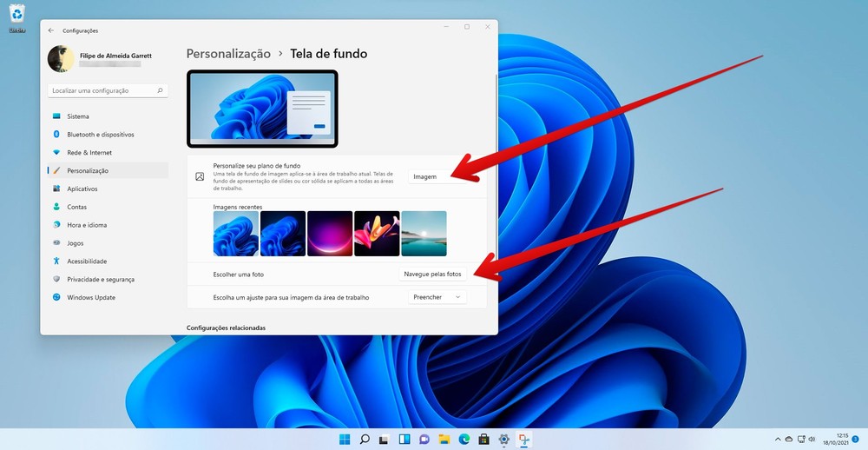Click the Privacidade e segurança shield icon
868x450 pixels.
[x=56, y=280]
